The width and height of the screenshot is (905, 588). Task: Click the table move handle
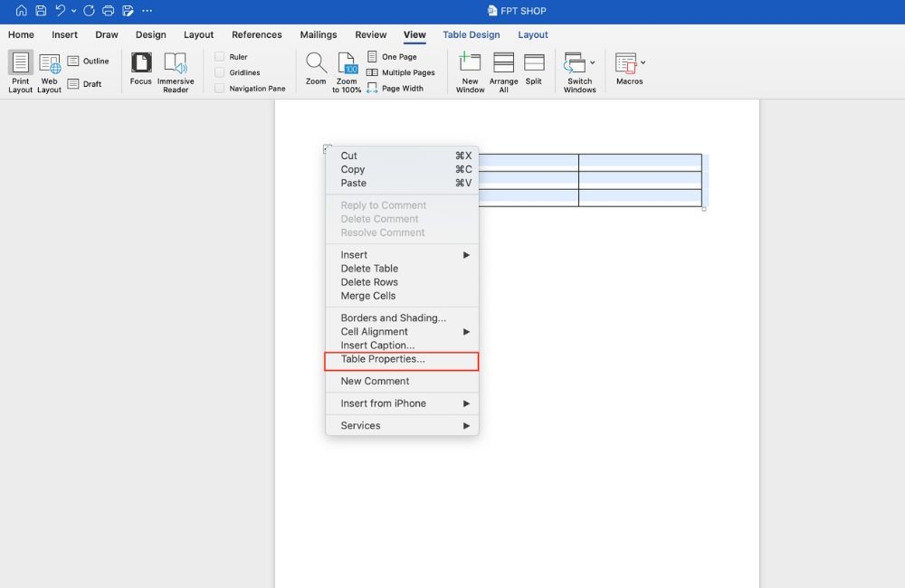pyautogui.click(x=327, y=149)
